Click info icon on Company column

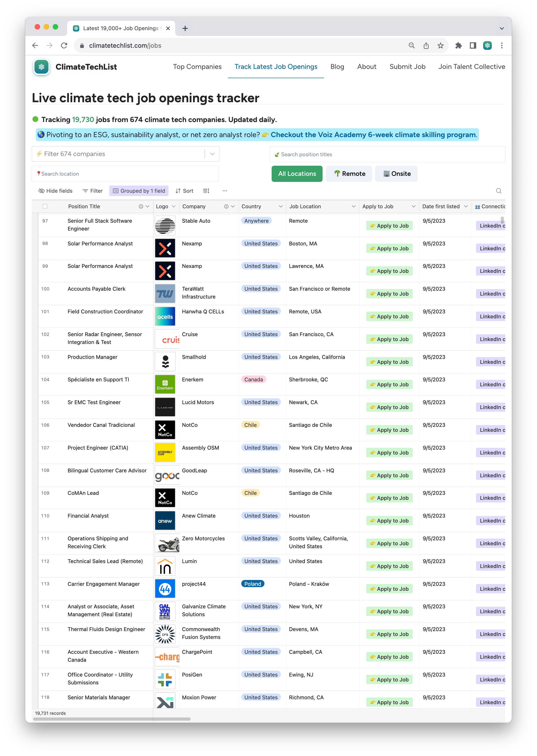[226, 206]
